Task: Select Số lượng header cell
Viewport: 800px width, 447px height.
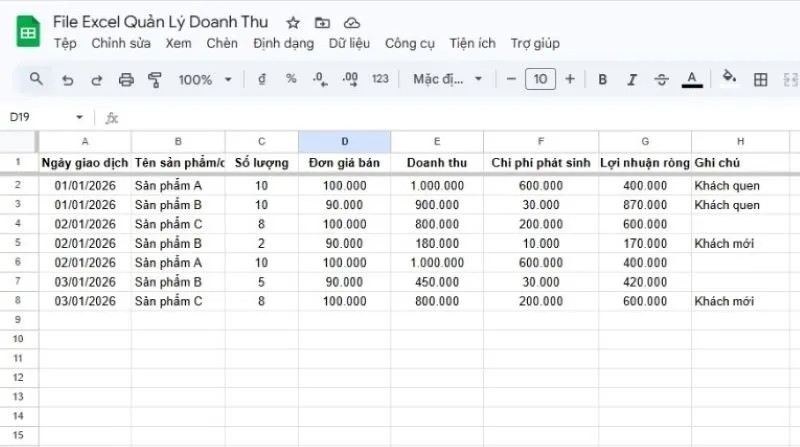Action: coord(262,163)
